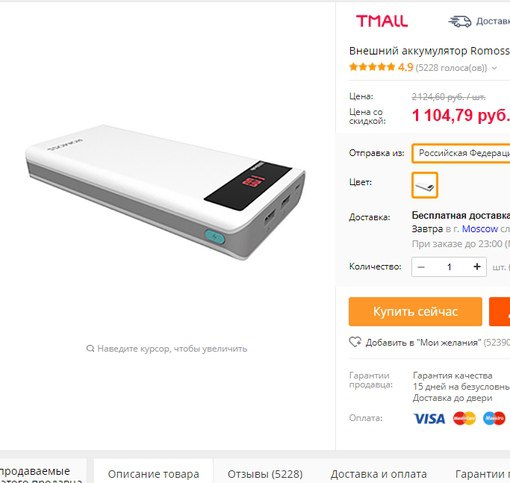510x483 pixels.
Task: Open the Доставка и оплата tab
Action: pyautogui.click(x=379, y=474)
